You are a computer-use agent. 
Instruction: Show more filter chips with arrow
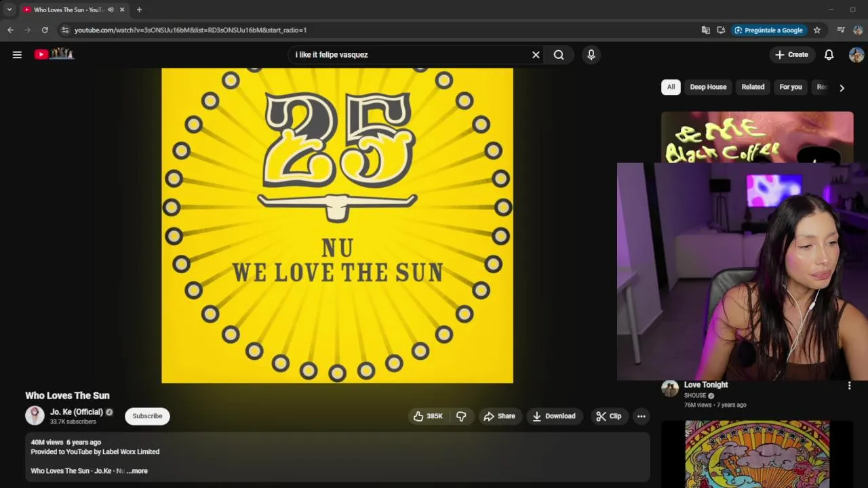842,87
